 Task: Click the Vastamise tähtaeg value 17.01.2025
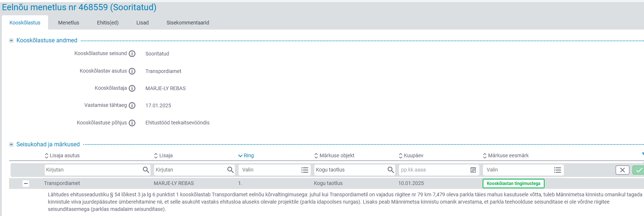click(x=158, y=105)
